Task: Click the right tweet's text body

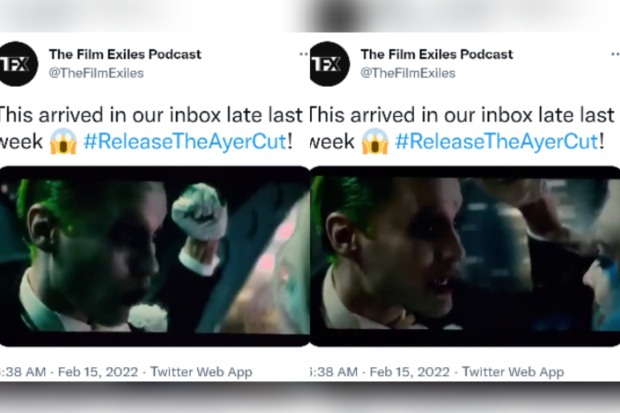Action: coord(463,128)
